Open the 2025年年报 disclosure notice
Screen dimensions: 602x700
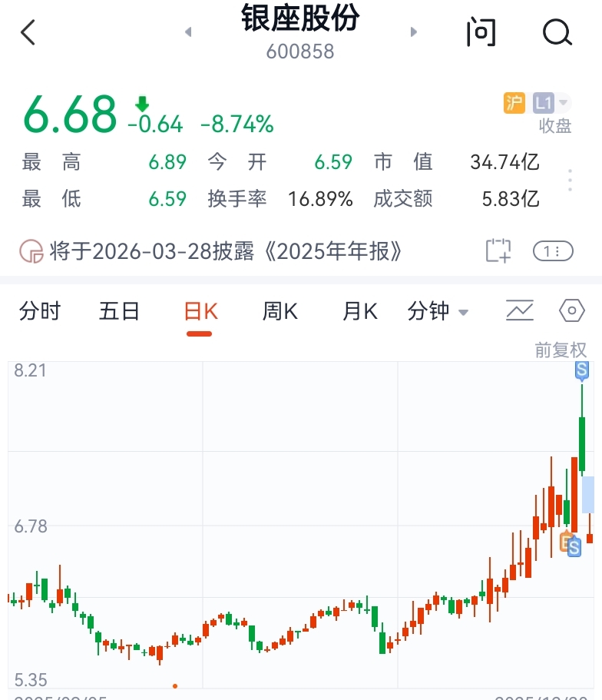coord(225,251)
